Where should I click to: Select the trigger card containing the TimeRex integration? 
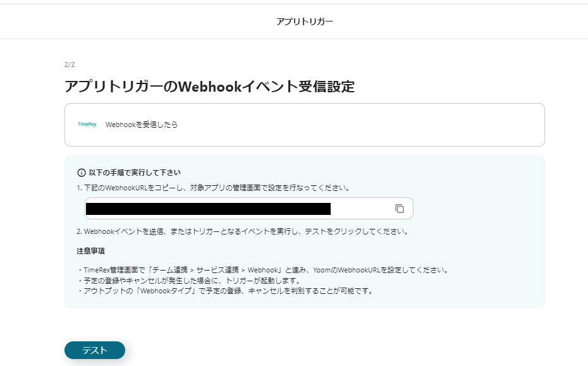(x=304, y=125)
